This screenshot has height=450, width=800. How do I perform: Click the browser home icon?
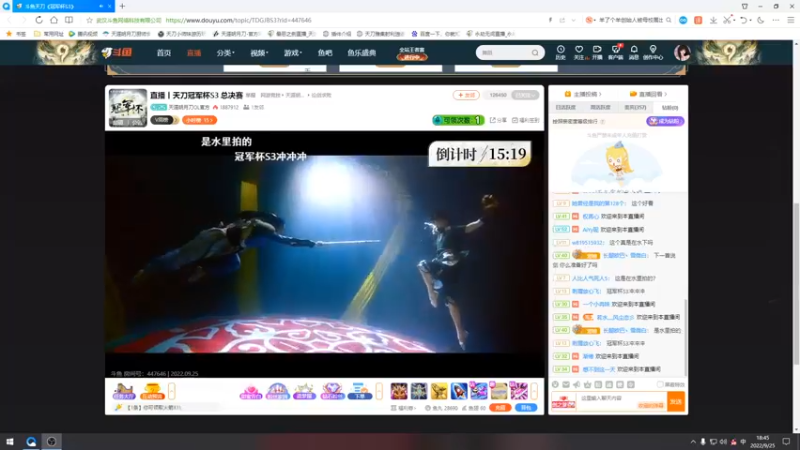pyautogui.click(x=54, y=20)
